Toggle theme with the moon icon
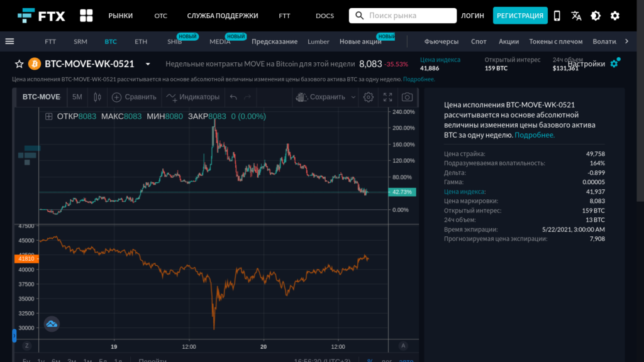The width and height of the screenshot is (644, 362). click(x=594, y=15)
